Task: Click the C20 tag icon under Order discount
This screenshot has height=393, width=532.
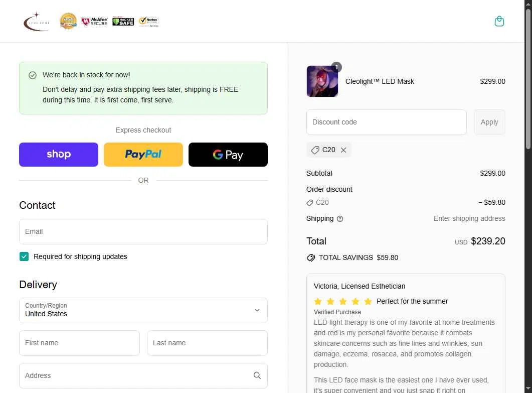Action: 309,203
